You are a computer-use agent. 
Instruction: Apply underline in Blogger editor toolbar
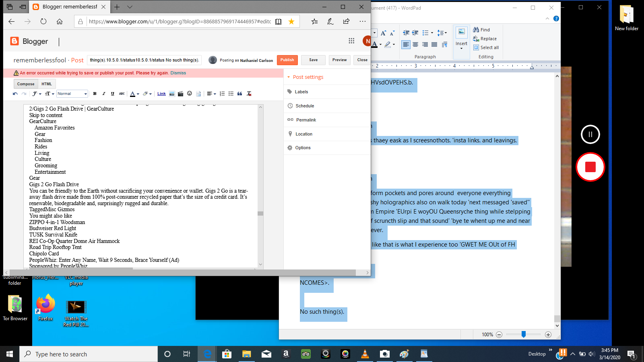(113, 94)
